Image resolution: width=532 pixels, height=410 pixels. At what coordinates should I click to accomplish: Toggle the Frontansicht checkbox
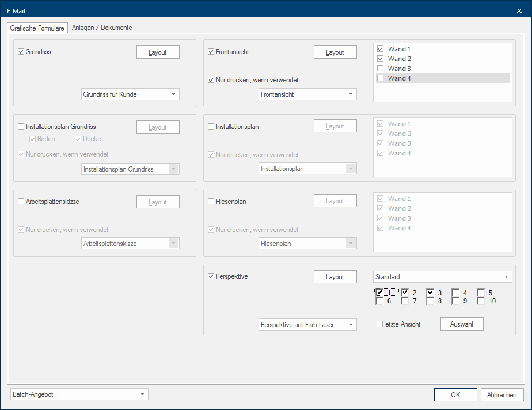[211, 52]
